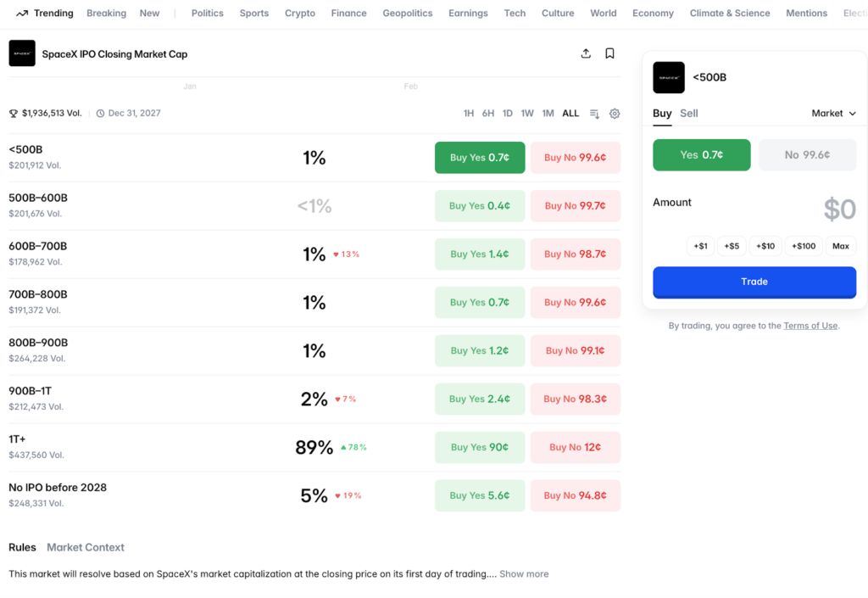This screenshot has width=868, height=598.
Task: Click the SpaceX avatar in the trade panel
Action: (669, 77)
